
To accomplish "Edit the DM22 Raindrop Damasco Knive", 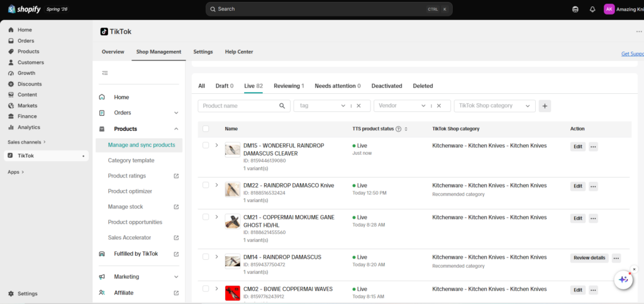I will pyautogui.click(x=578, y=186).
